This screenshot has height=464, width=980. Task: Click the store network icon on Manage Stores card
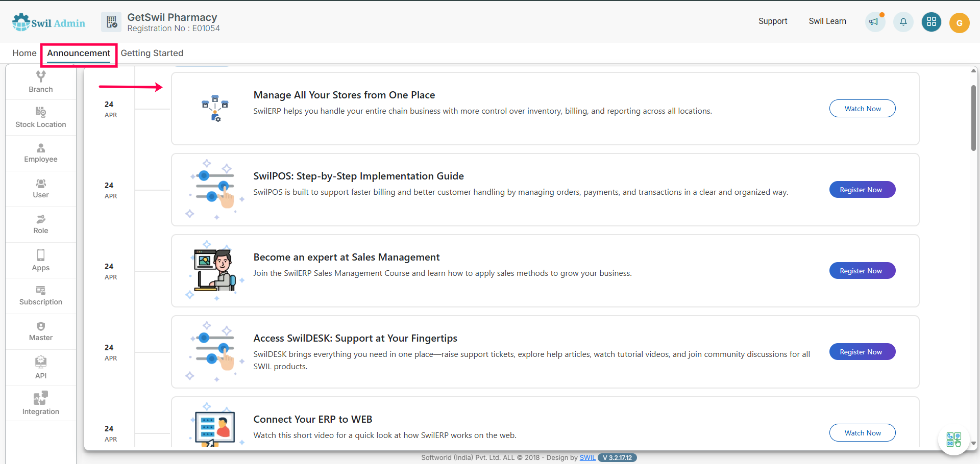click(215, 108)
